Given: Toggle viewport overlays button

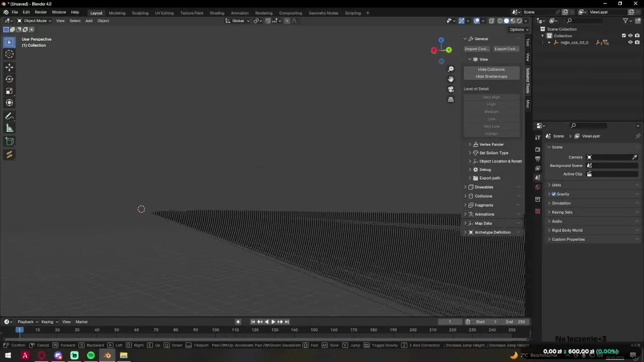Looking at the screenshot, I should click(476, 21).
